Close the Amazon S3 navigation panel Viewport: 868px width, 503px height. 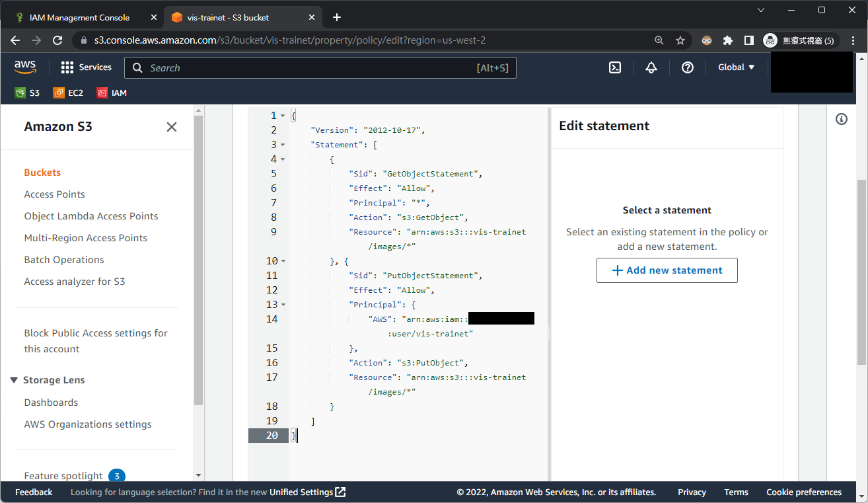(172, 127)
